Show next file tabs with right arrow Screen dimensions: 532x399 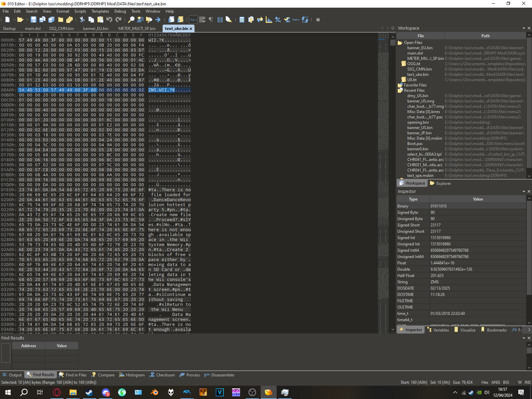point(387,28)
